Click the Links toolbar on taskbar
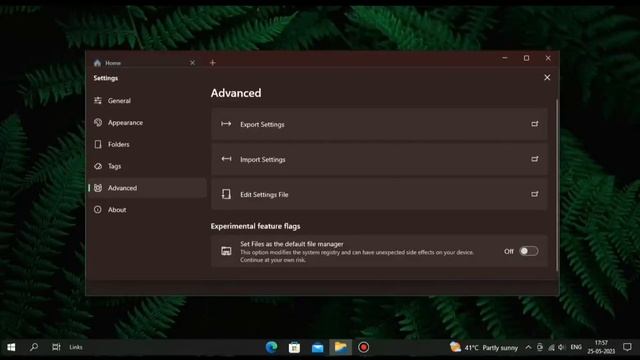Screen dimensions: 640x360 tap(76, 347)
